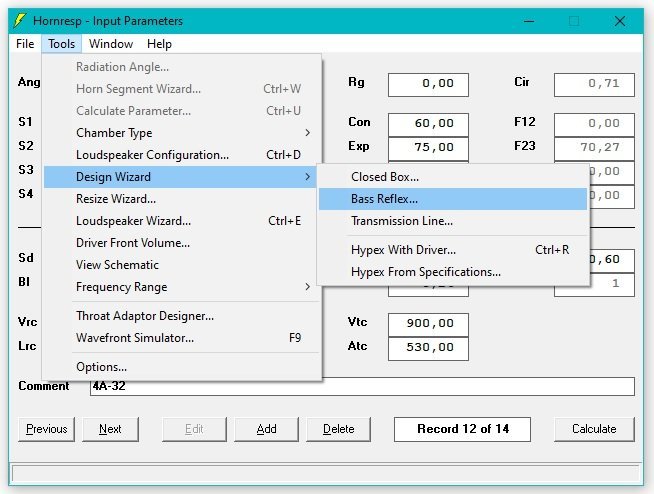Click the S1 label
The width and height of the screenshot is (654, 494).
(25, 122)
